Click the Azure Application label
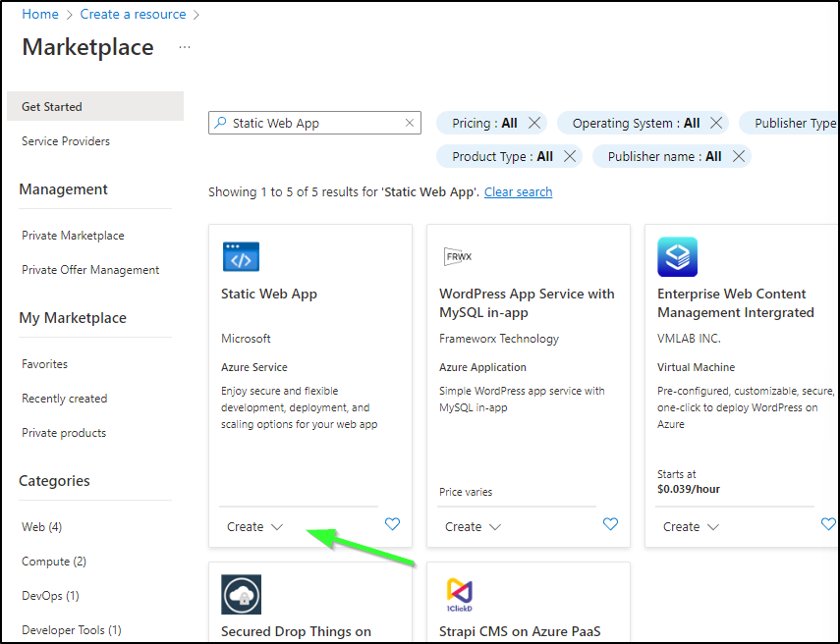840x644 pixels. (x=482, y=367)
